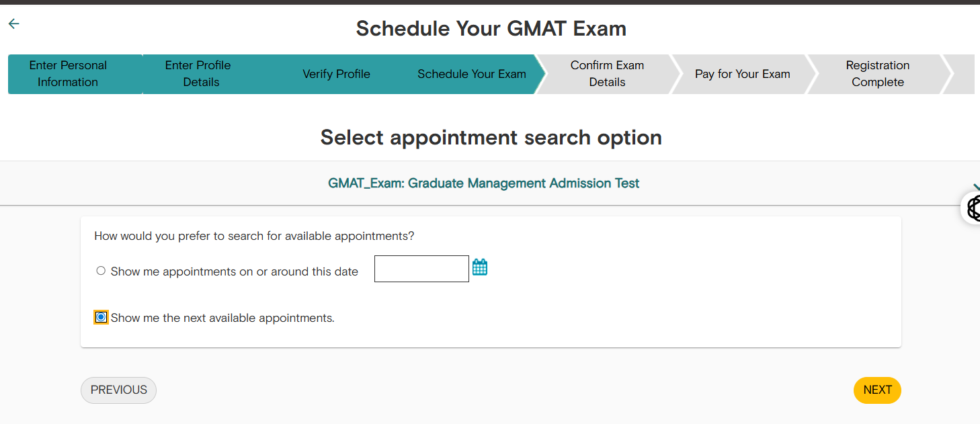The image size is (980, 424).
Task: Click the Schedule Your GMAT Exam heading
Action: (491, 28)
